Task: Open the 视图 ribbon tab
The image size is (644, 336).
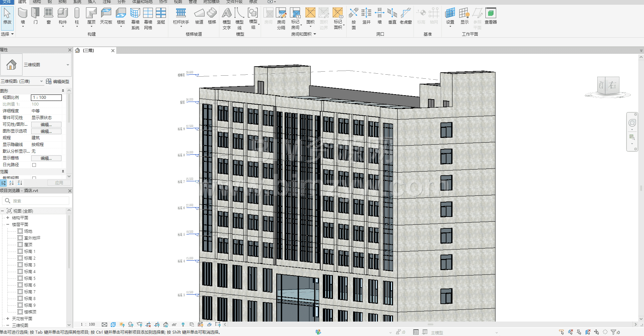Action: tap(178, 2)
